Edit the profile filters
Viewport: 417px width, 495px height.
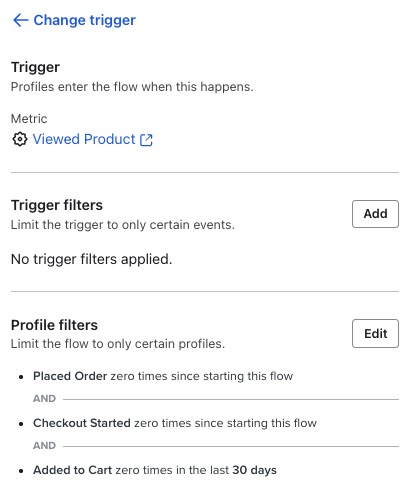pos(375,334)
